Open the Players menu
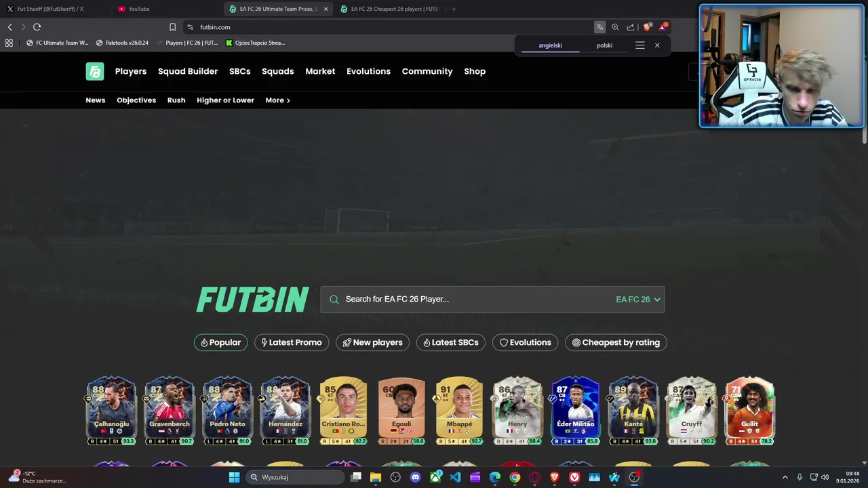 tap(131, 71)
